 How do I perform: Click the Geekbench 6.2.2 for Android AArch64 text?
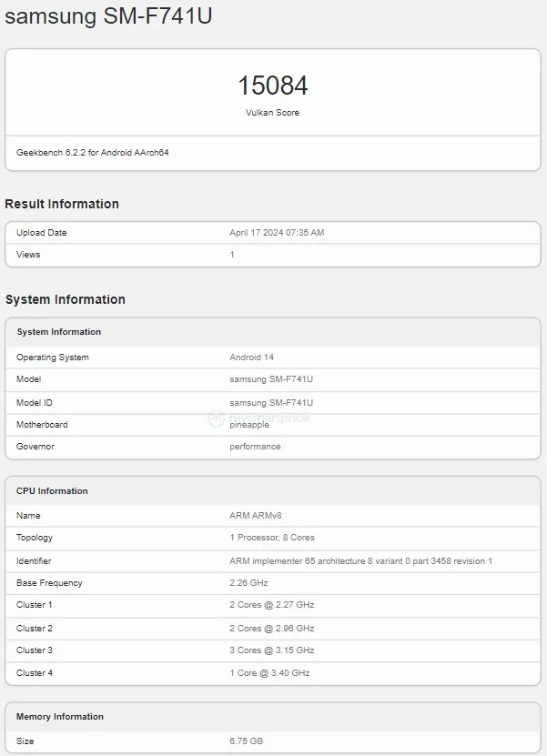(x=93, y=152)
